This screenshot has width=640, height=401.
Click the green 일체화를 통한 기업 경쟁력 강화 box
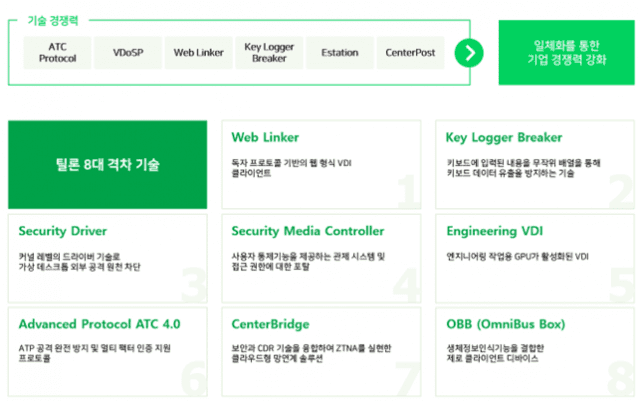coord(567,53)
